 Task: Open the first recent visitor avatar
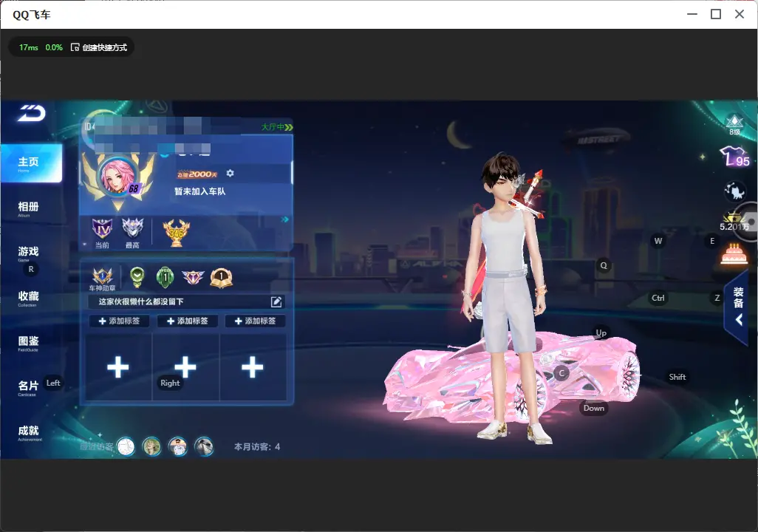pyautogui.click(x=126, y=446)
